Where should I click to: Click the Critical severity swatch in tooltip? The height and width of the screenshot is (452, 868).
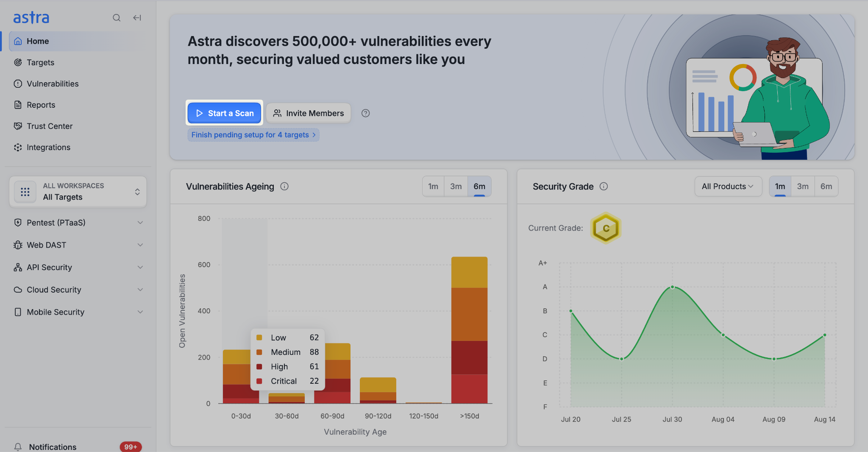(259, 381)
